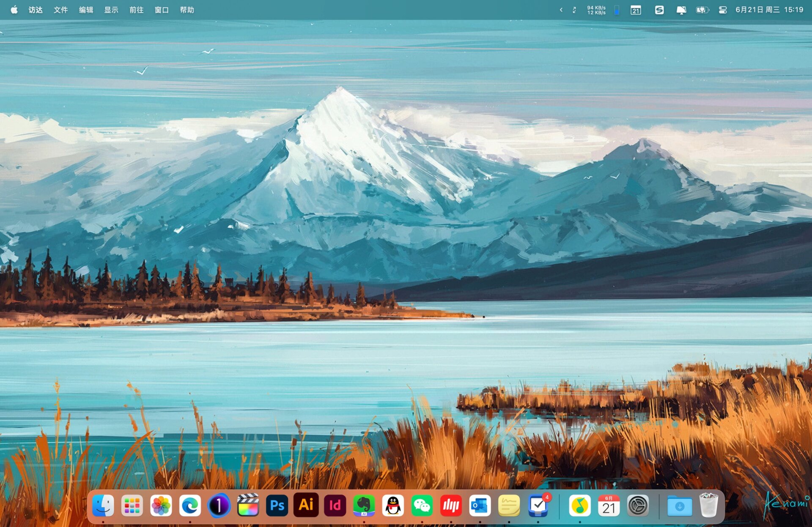Click the battery status icon in menu bar
This screenshot has height=527, width=812.
point(702,9)
